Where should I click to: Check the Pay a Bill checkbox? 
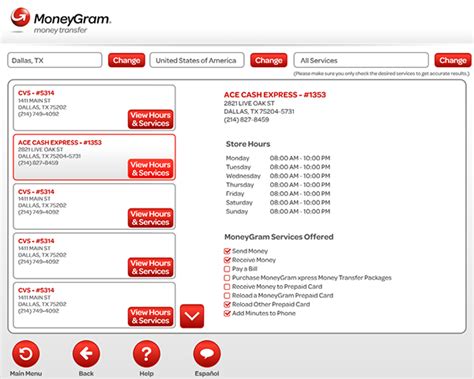[227, 269]
